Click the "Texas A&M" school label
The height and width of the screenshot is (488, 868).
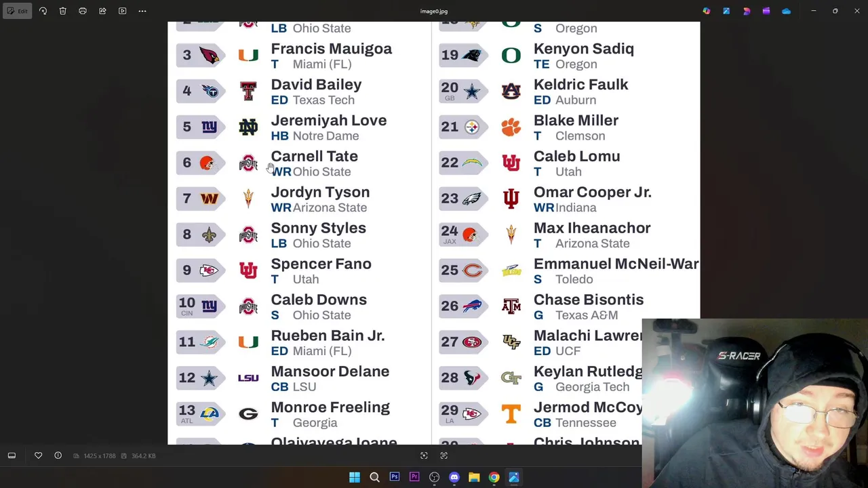coord(587,315)
